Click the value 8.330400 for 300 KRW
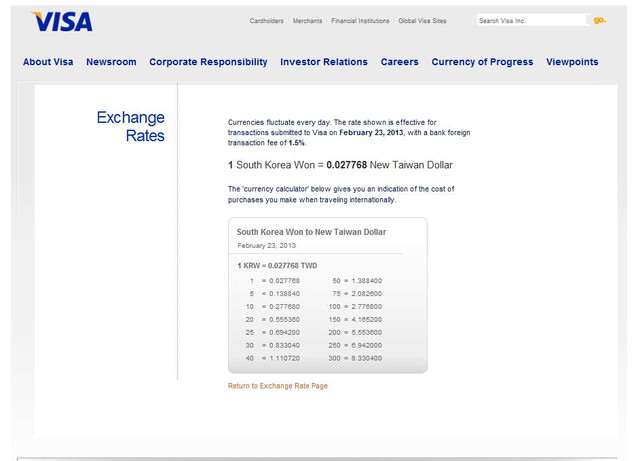The height and width of the screenshot is (461, 640). pos(367,358)
